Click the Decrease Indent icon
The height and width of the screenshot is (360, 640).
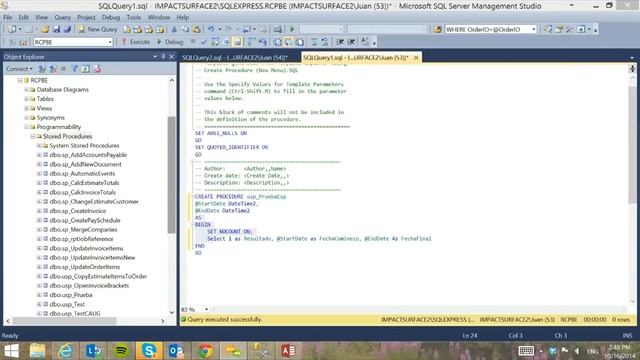[340, 42]
